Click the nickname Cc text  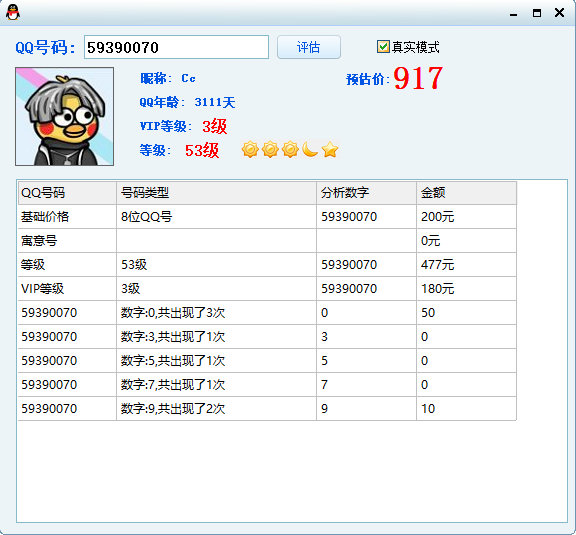[x=188, y=78]
